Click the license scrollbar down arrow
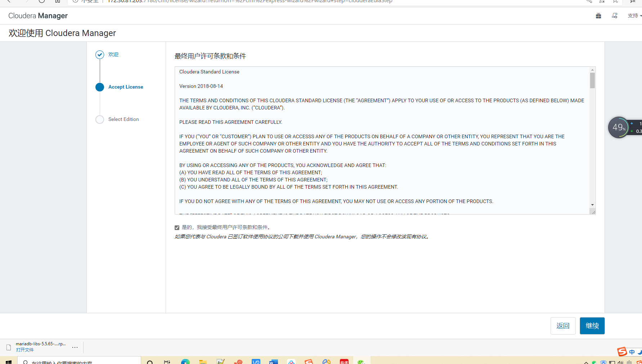This screenshot has height=364, width=642. 592,205
